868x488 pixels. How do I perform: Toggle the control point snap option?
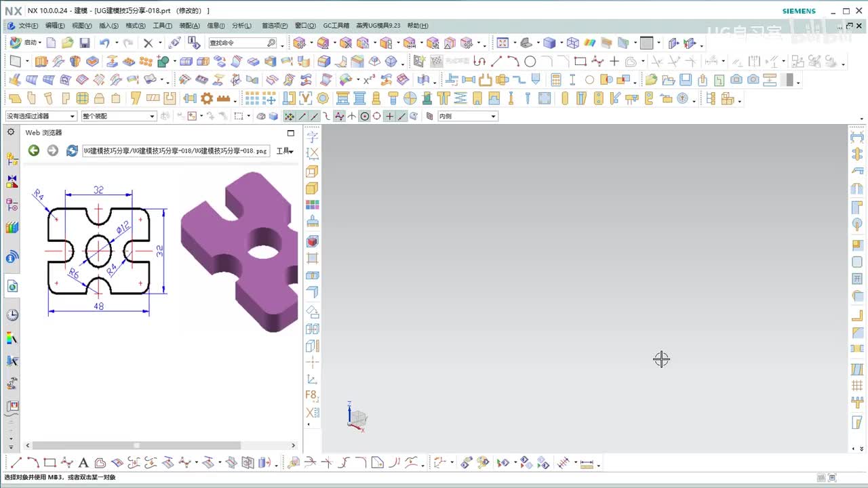(327, 117)
